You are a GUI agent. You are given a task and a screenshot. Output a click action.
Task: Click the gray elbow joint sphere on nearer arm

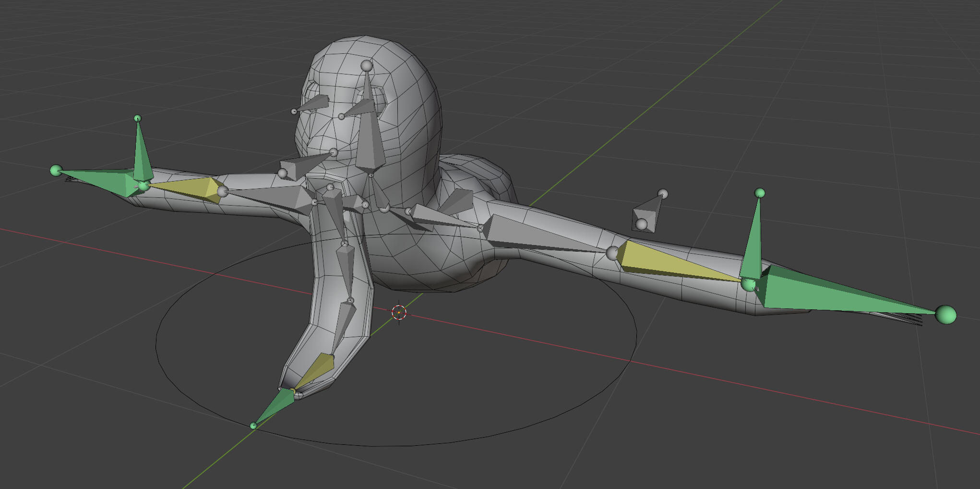tap(612, 253)
